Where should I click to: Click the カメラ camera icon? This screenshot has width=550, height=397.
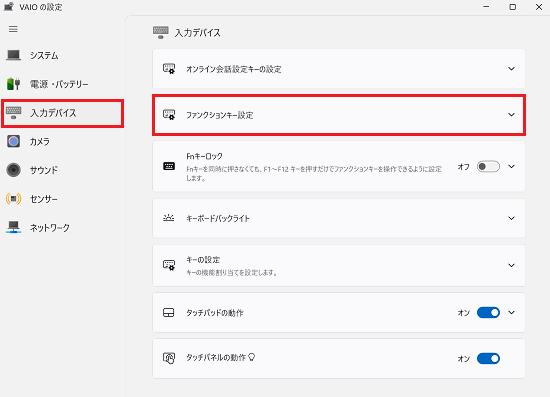tap(13, 141)
